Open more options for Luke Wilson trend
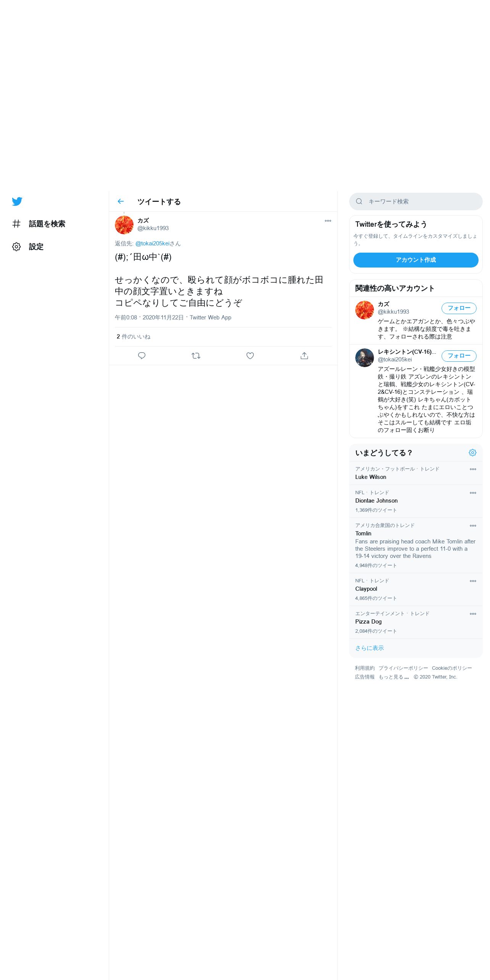The width and height of the screenshot is (490, 980). coord(473,469)
